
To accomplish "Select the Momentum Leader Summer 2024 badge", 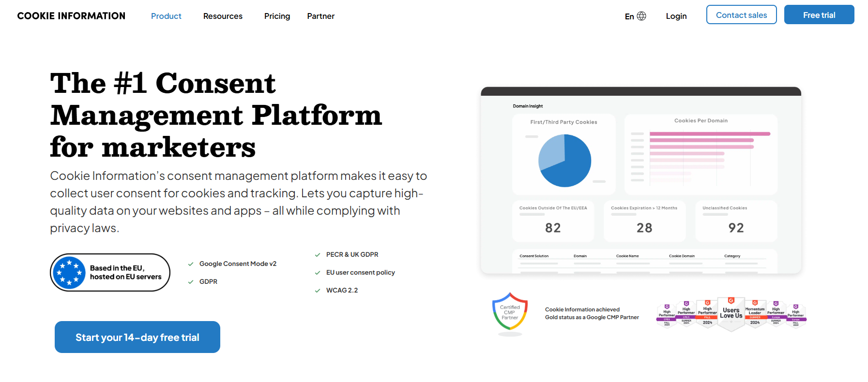I will pos(755,314).
